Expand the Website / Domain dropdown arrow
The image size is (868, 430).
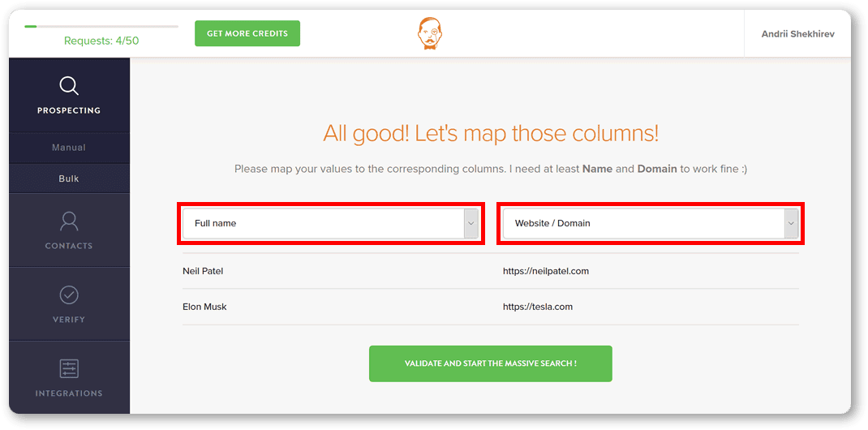tap(791, 223)
